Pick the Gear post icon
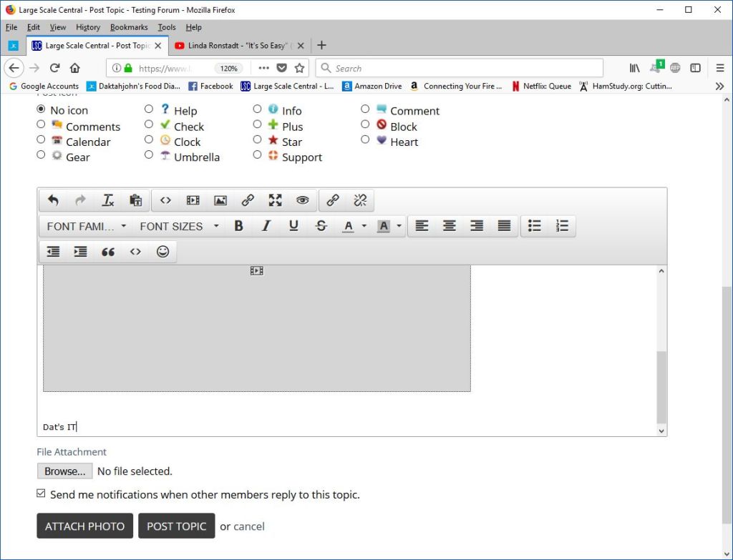 click(41, 154)
